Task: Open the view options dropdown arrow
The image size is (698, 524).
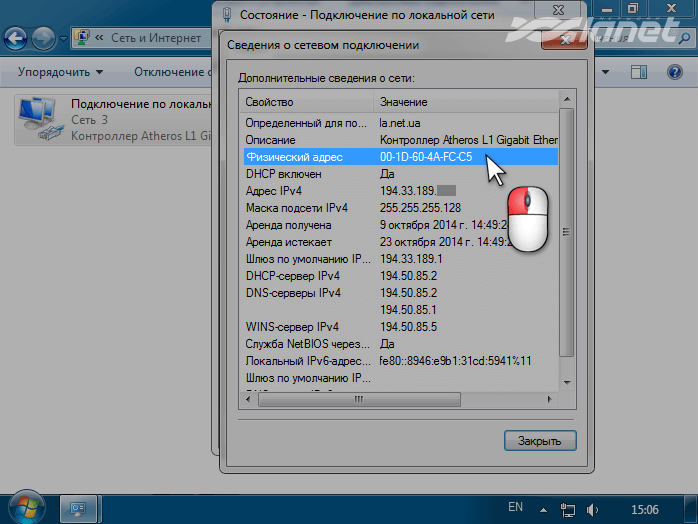Action: click(x=604, y=72)
